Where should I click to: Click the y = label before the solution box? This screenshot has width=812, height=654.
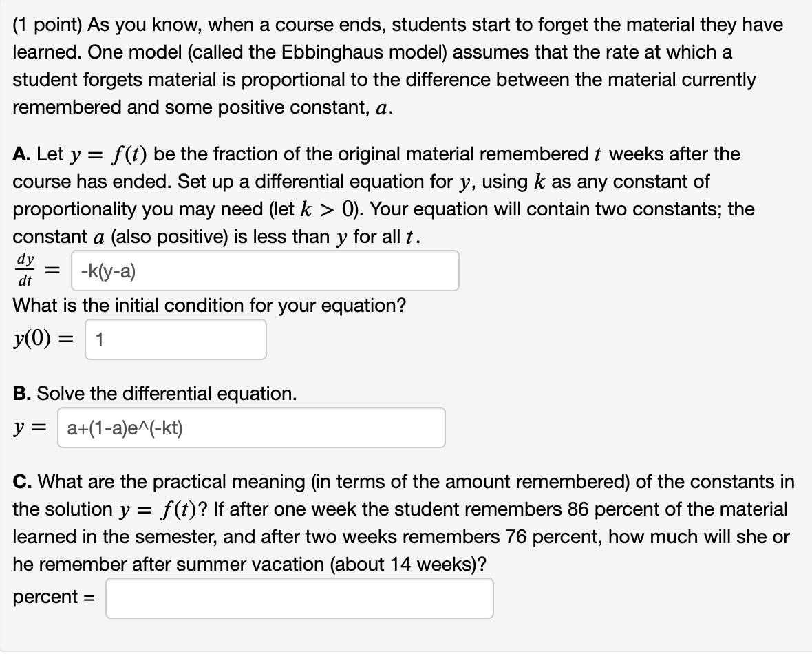click(x=29, y=427)
